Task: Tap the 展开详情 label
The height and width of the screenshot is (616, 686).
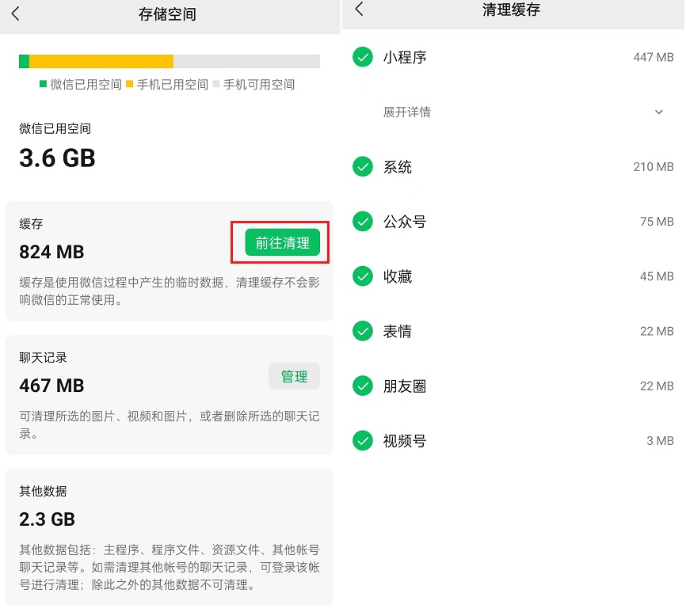Action: (x=407, y=112)
